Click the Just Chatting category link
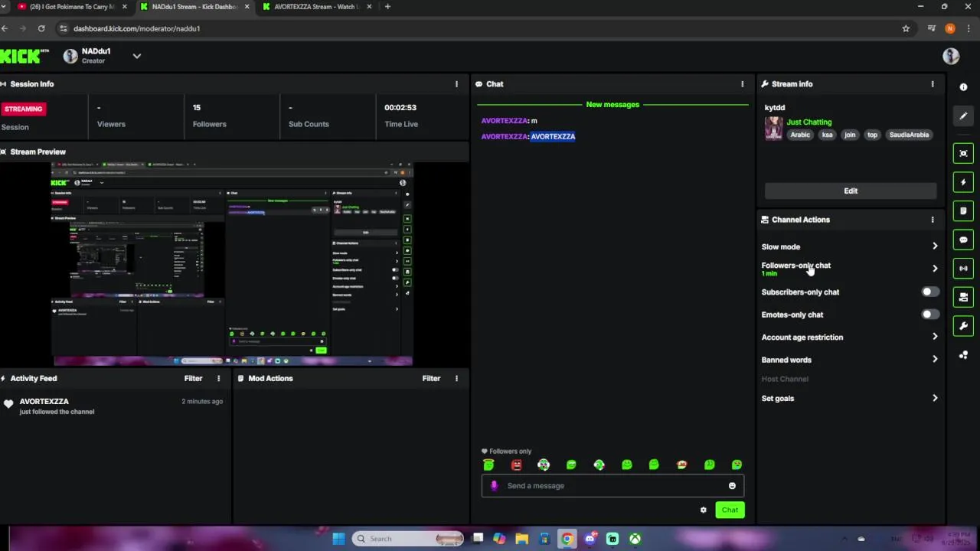This screenshot has width=980, height=551. click(x=808, y=122)
